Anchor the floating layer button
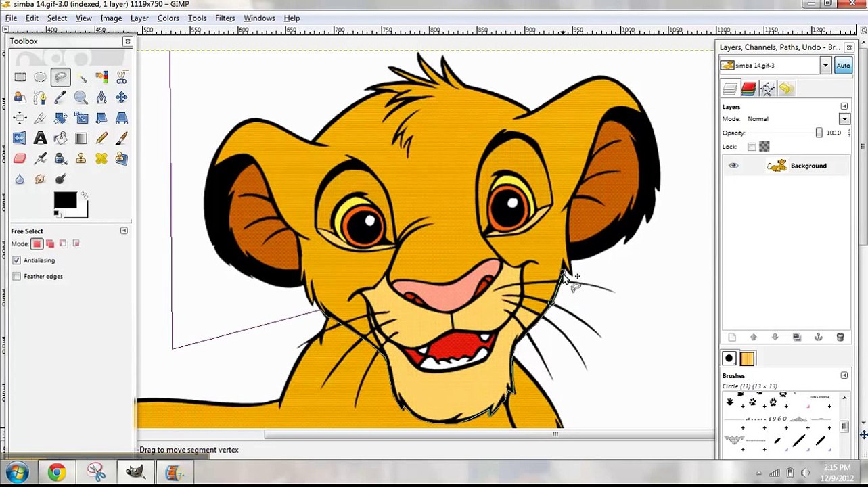 (819, 337)
